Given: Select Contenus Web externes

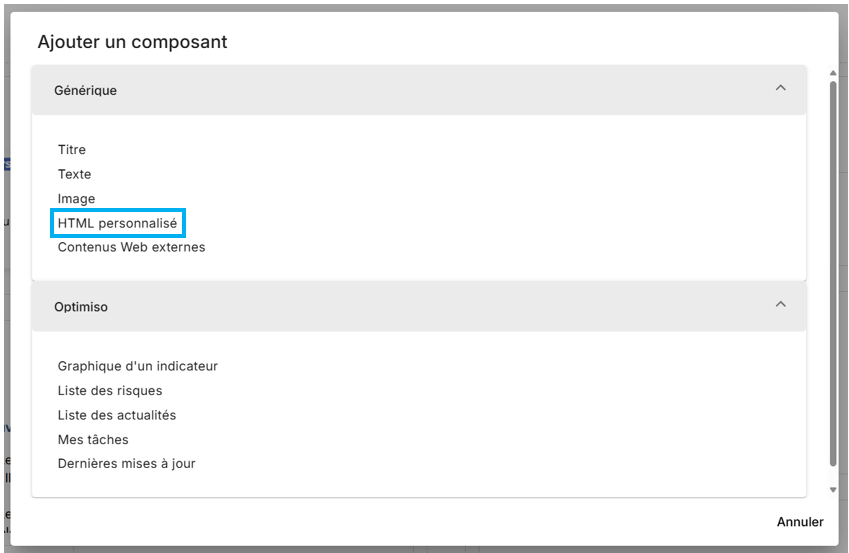Looking at the screenshot, I should tap(131, 247).
